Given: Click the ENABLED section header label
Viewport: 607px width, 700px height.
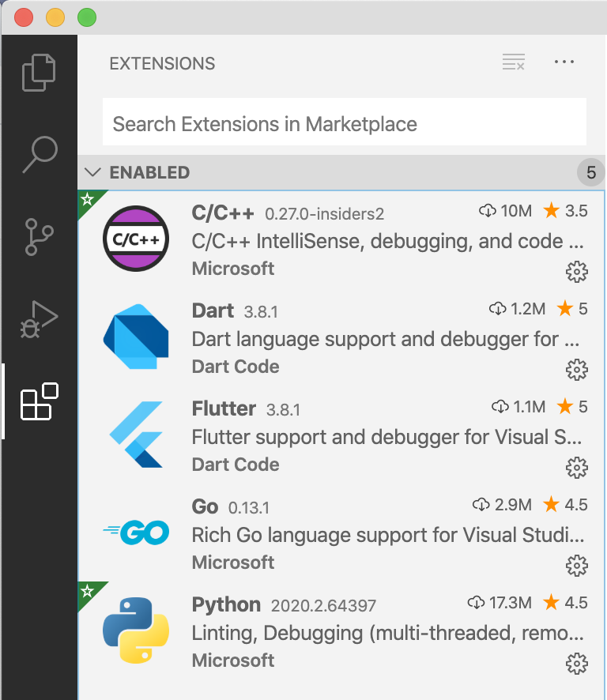Looking at the screenshot, I should point(149,172).
